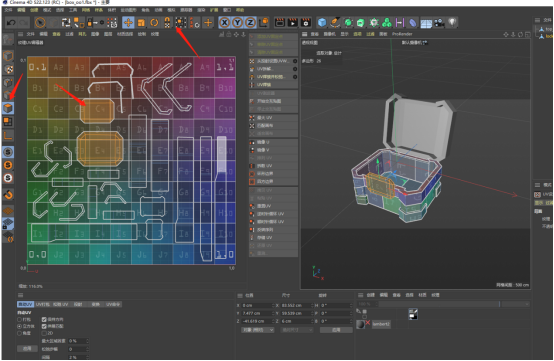Screen dimensions: 554x361
Task: Open the Edit menu in main menu bar
Action: click(21, 10)
